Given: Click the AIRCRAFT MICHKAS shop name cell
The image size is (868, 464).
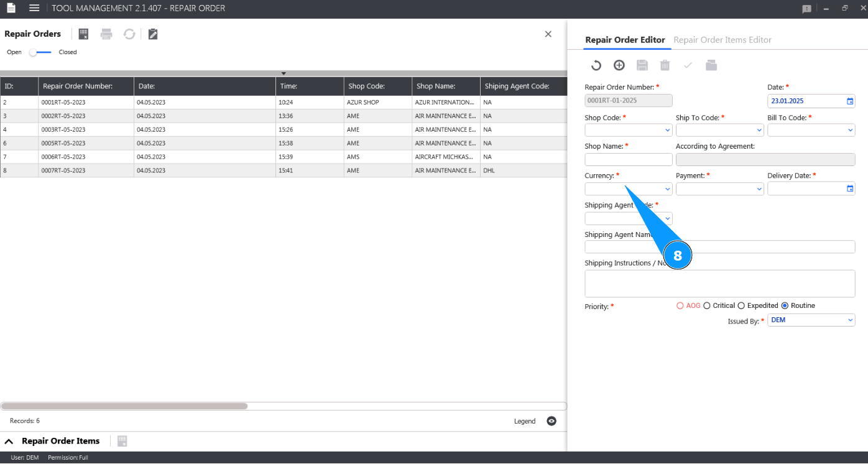Looking at the screenshot, I should pos(446,157).
